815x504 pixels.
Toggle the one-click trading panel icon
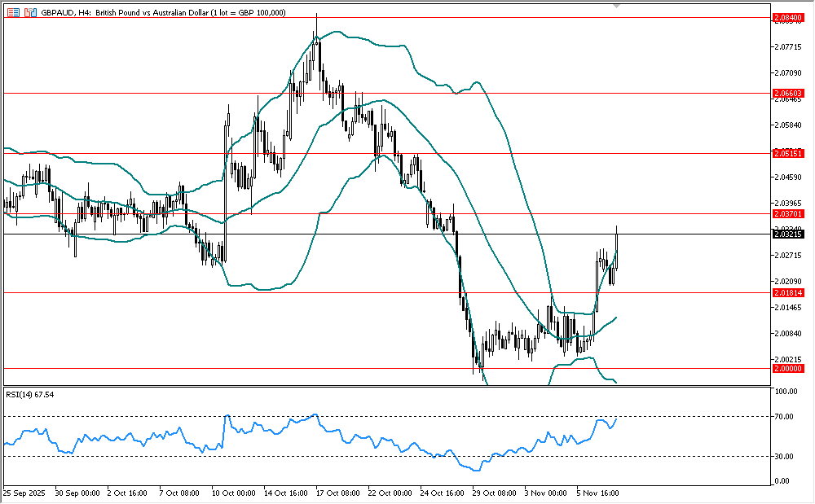click(13, 13)
